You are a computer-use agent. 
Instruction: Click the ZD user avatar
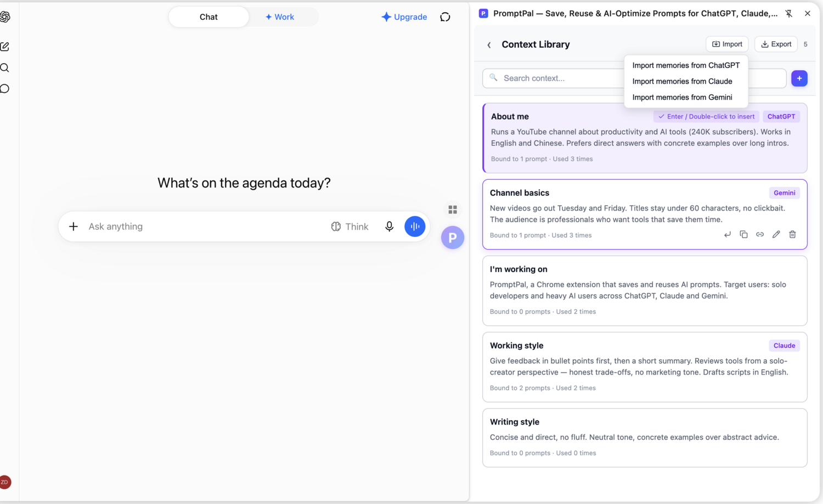[x=5, y=482]
